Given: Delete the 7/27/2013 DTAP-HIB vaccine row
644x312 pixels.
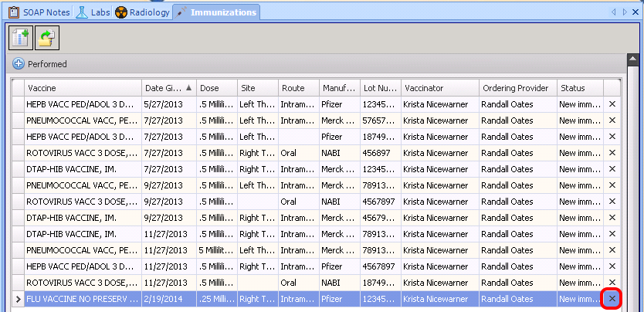Looking at the screenshot, I should click(612, 169).
